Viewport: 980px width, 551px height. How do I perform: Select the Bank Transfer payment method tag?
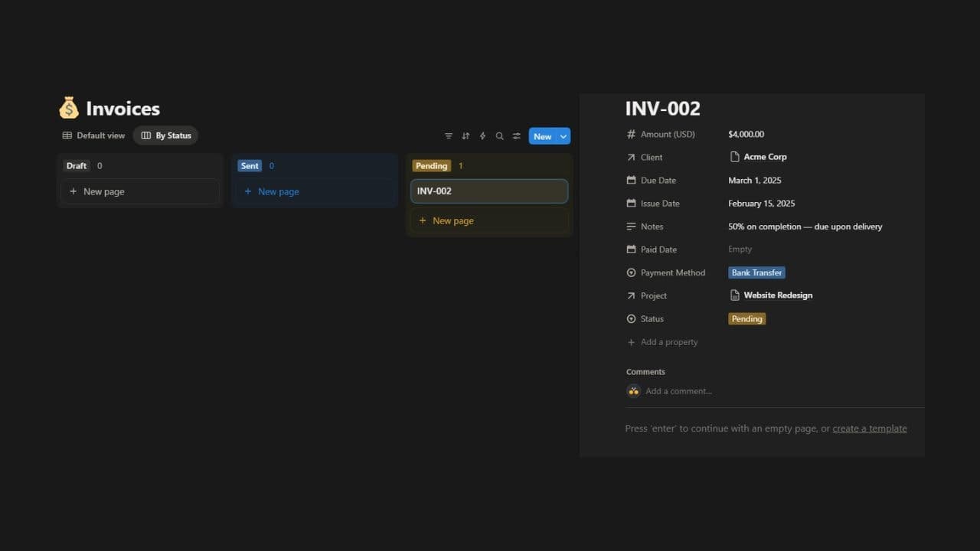(756, 272)
